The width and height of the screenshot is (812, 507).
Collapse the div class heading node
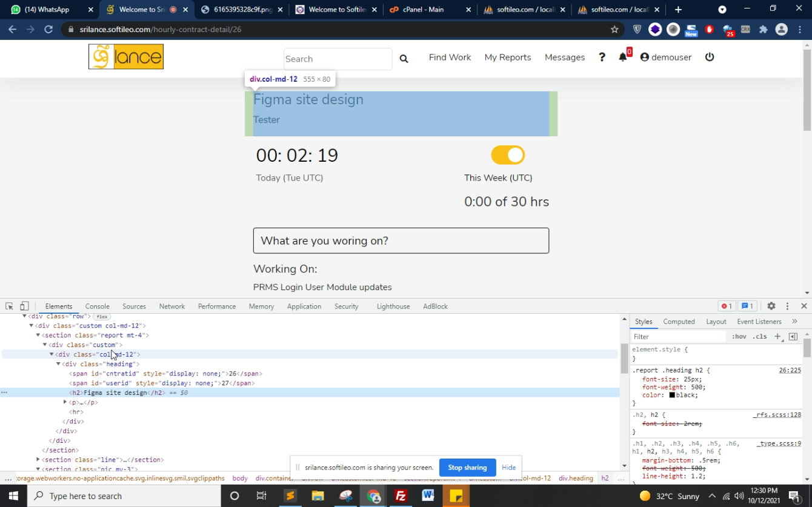pyautogui.click(x=58, y=364)
